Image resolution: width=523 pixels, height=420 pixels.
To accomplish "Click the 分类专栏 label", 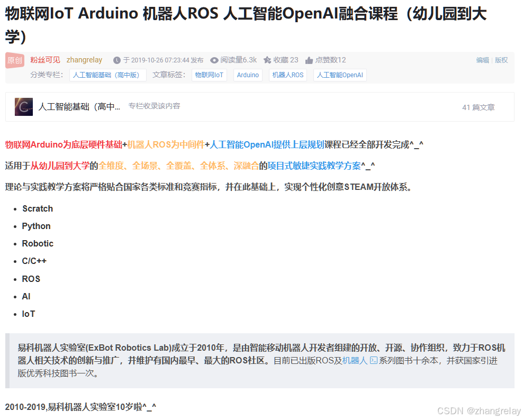I will click(x=47, y=75).
